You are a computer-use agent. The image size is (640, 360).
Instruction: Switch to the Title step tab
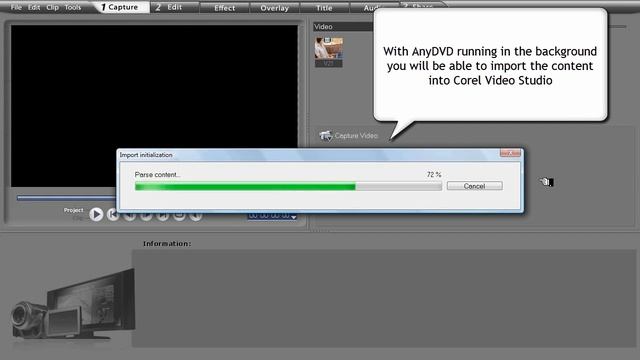click(x=324, y=8)
